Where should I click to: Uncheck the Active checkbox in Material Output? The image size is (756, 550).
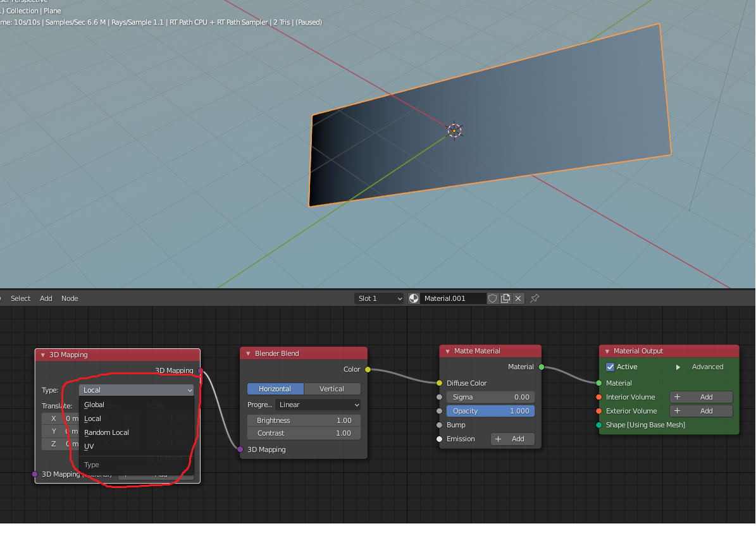[x=610, y=367]
